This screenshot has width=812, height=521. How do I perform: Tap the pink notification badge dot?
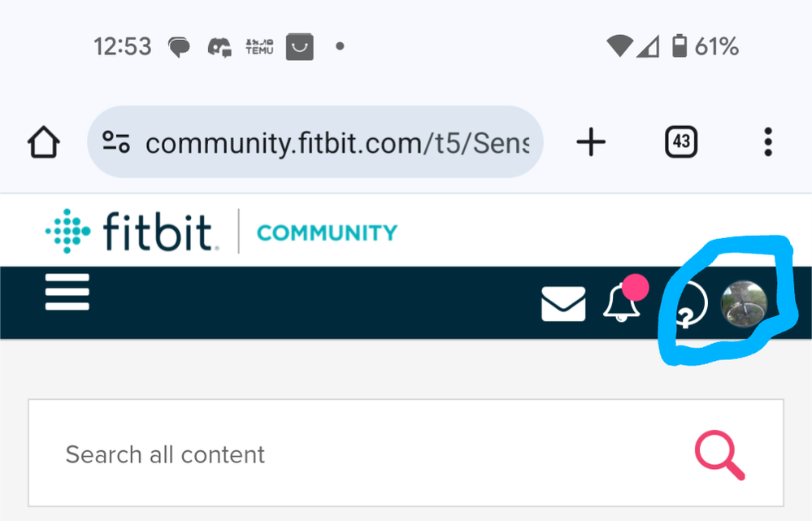click(x=635, y=288)
